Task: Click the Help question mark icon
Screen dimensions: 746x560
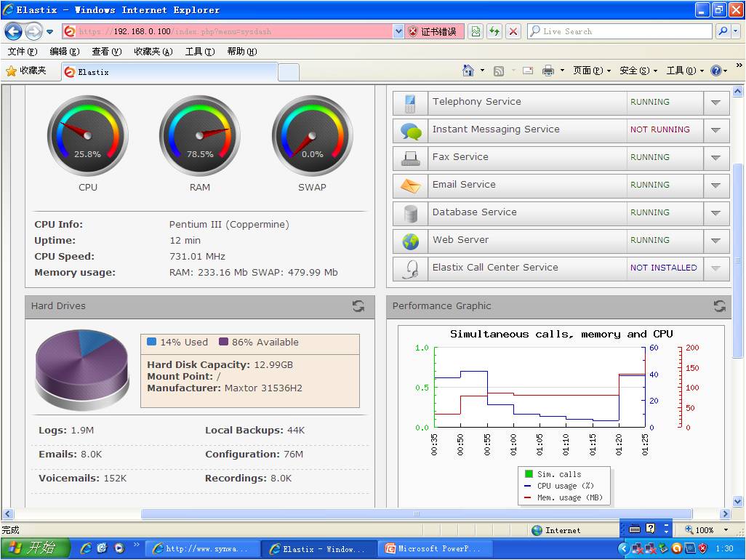Action: point(715,71)
